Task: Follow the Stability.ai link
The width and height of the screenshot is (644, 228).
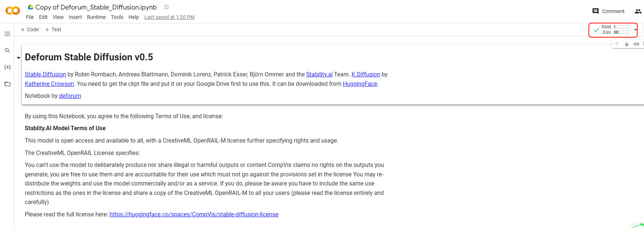Action: pyautogui.click(x=319, y=74)
